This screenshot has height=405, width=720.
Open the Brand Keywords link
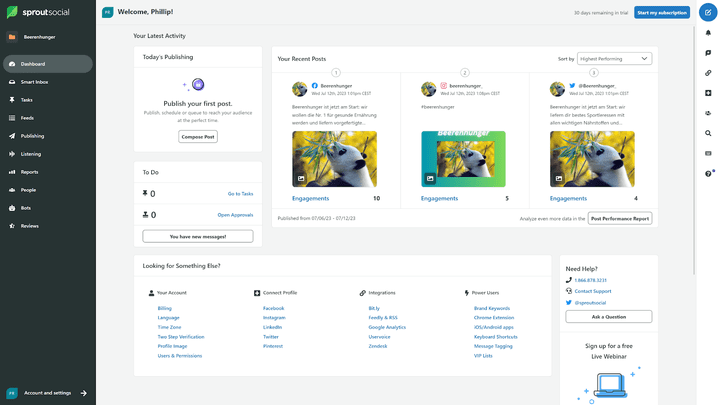pos(492,308)
